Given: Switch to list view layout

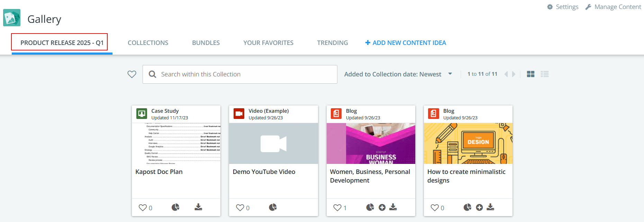Looking at the screenshot, I should pos(545,74).
